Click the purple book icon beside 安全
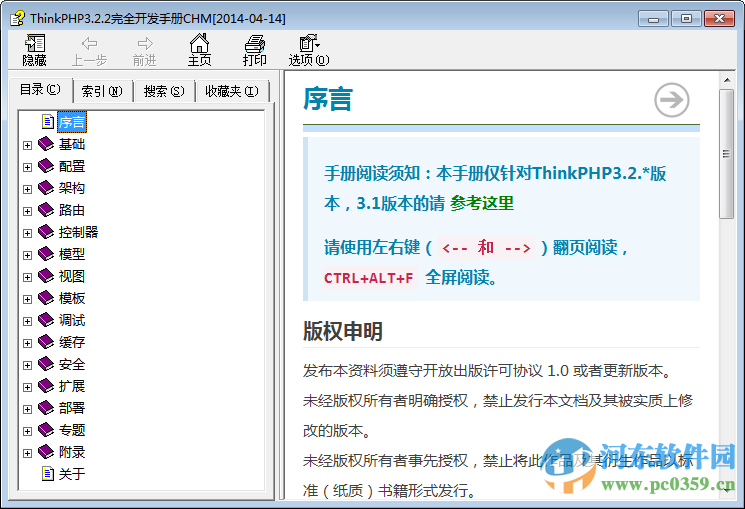 [x=46, y=364]
